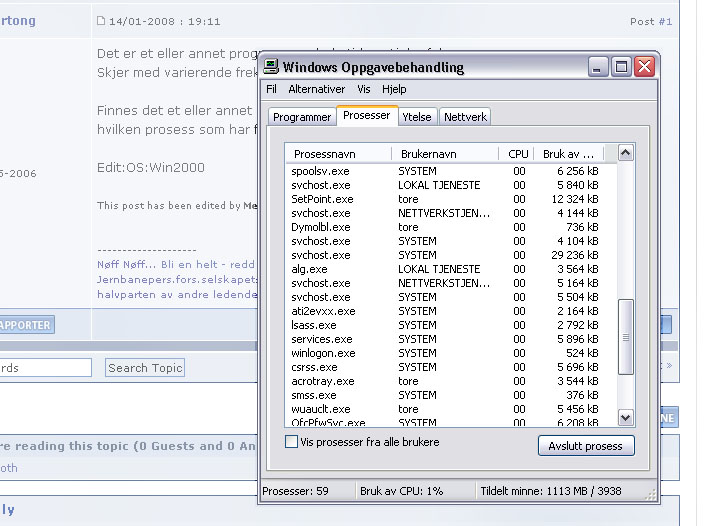Select the Prosesser tab
713x526 pixels.
click(x=367, y=115)
